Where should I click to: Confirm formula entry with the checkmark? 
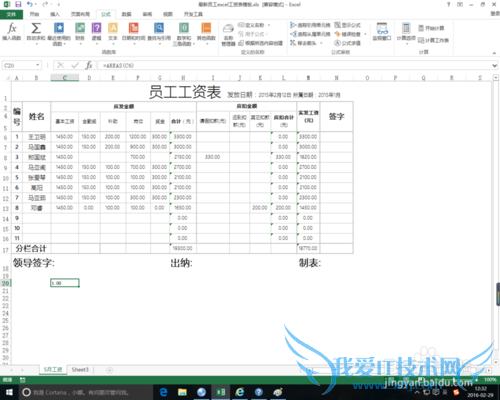click(x=75, y=65)
